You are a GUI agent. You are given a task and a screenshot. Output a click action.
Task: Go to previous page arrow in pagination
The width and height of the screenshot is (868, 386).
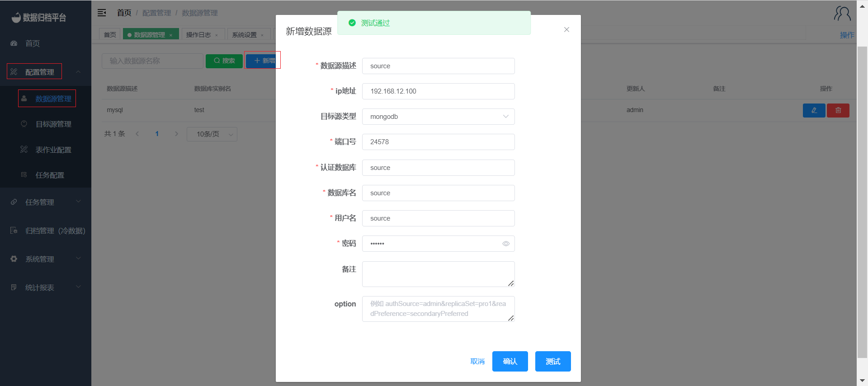[x=137, y=134]
